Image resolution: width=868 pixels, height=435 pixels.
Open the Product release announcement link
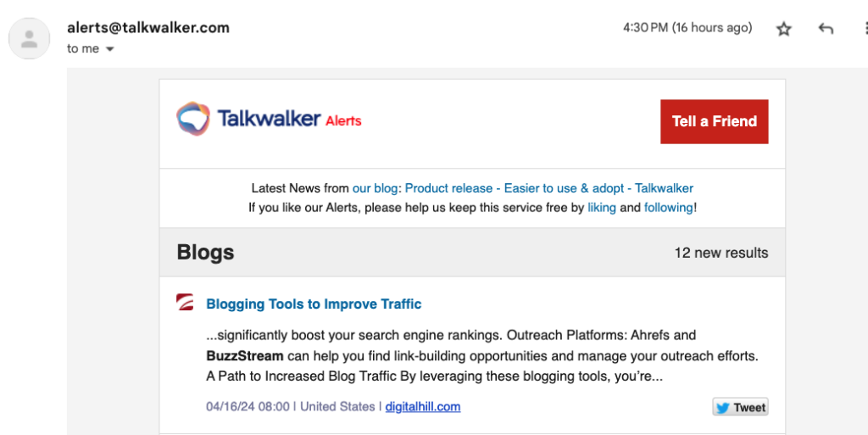(x=549, y=188)
